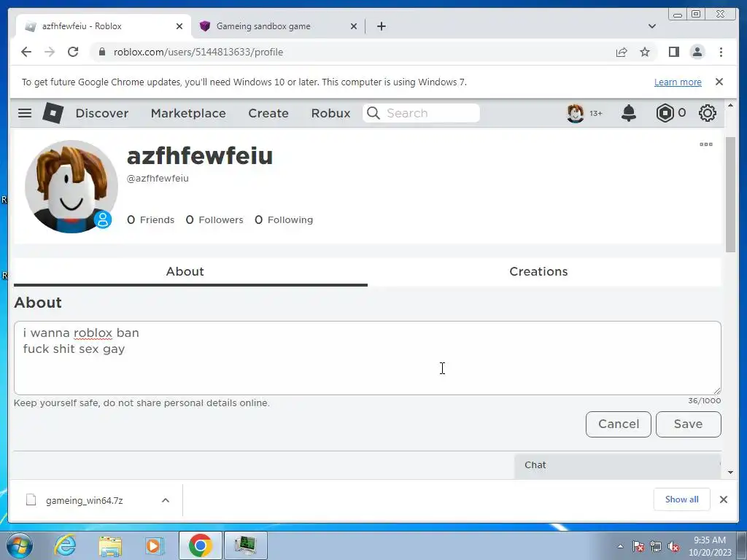View the 0 Following list
The image size is (747, 560).
click(x=284, y=219)
